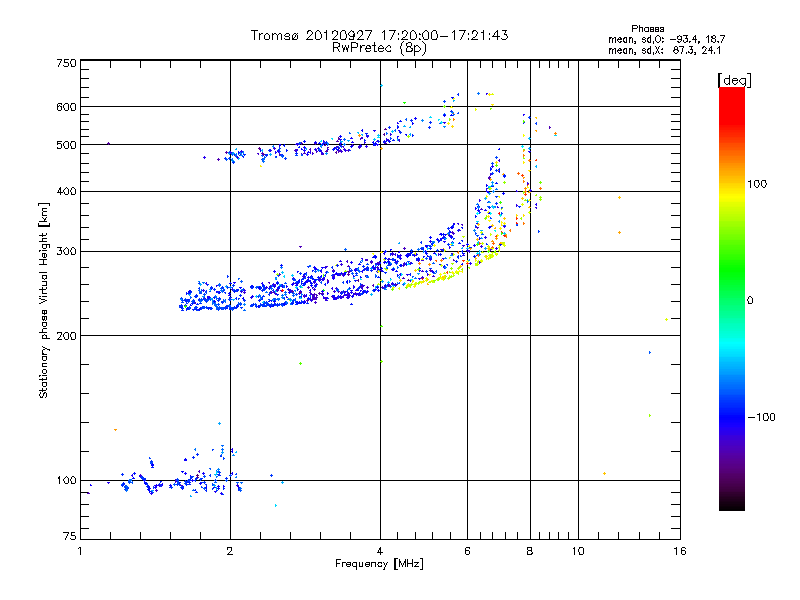This screenshot has height=600, width=800.
Task: Click the y-axis '300' tick label
Action: point(67,251)
